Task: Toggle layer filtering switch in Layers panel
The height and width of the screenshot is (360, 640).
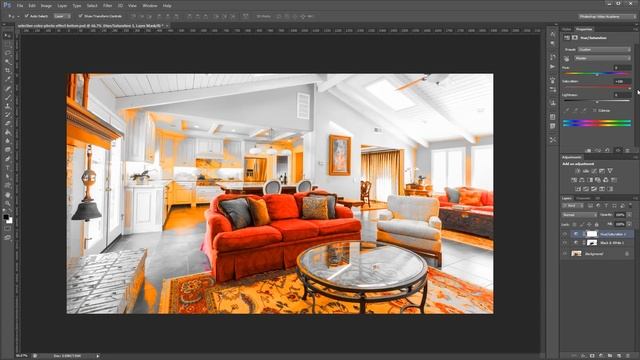Action: click(x=630, y=206)
